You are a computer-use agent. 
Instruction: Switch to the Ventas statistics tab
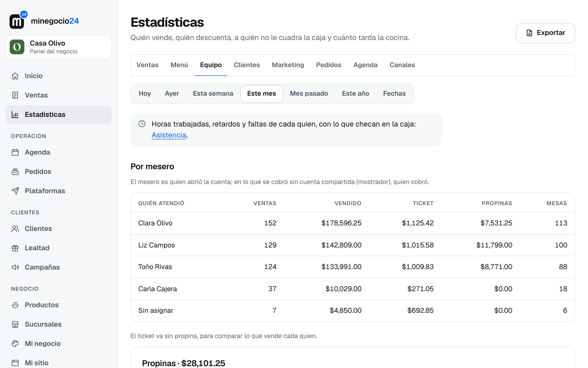coord(147,65)
